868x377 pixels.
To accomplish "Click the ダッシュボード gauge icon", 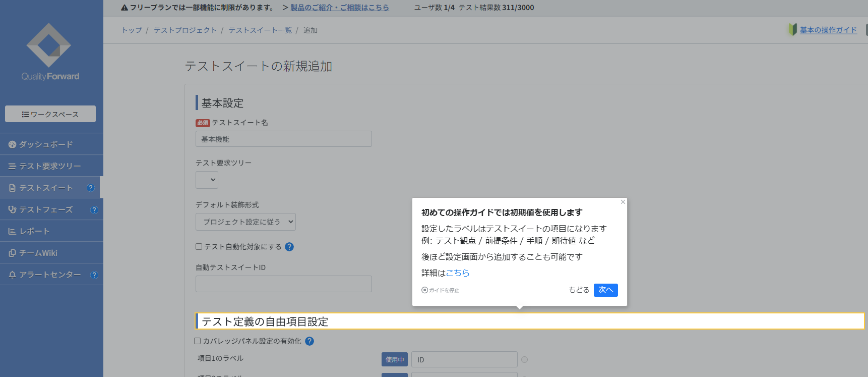I will (13, 144).
